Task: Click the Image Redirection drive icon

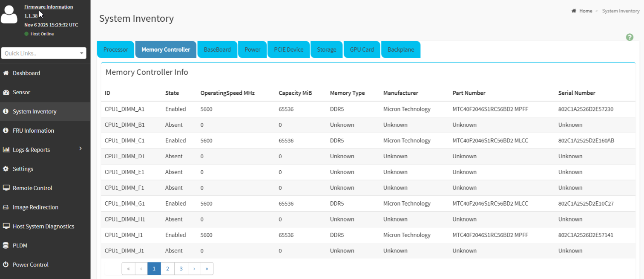Action: (6, 207)
